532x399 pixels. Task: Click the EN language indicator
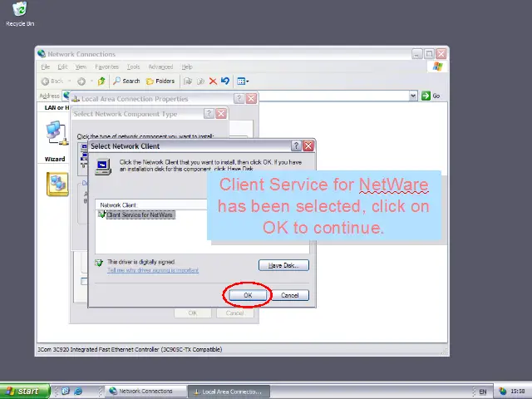482,392
